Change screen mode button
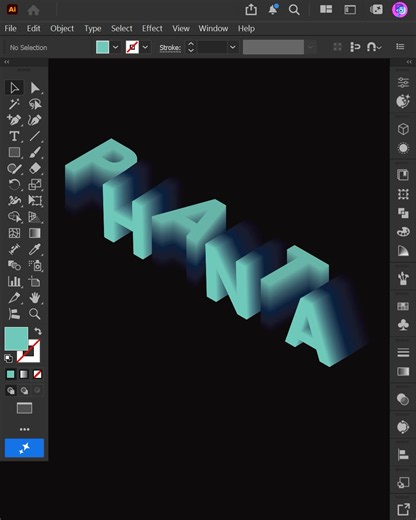Screen dimensions: 416x520 [x=24, y=408]
